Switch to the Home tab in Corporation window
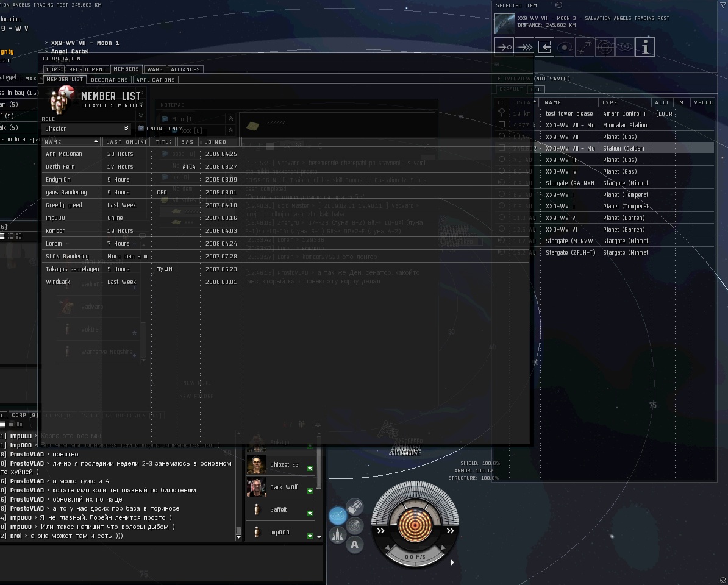The height and width of the screenshot is (585, 728). coord(54,69)
